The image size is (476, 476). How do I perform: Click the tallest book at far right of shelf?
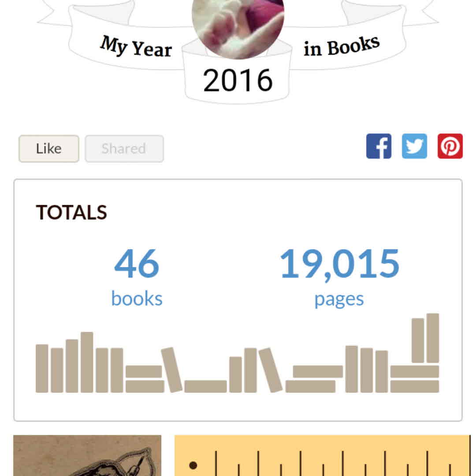click(433, 338)
